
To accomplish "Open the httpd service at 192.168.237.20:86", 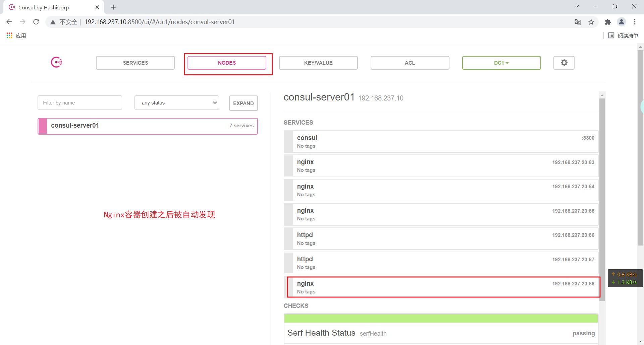I will (x=441, y=239).
